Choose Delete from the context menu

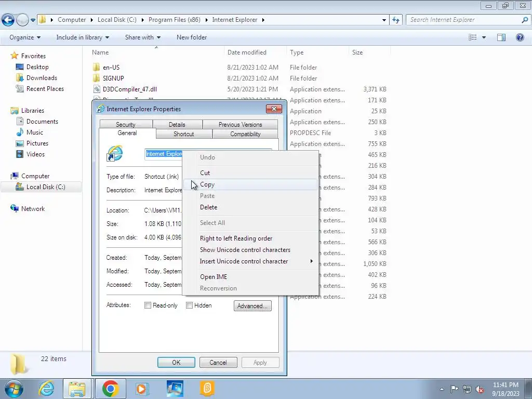coord(250,207)
